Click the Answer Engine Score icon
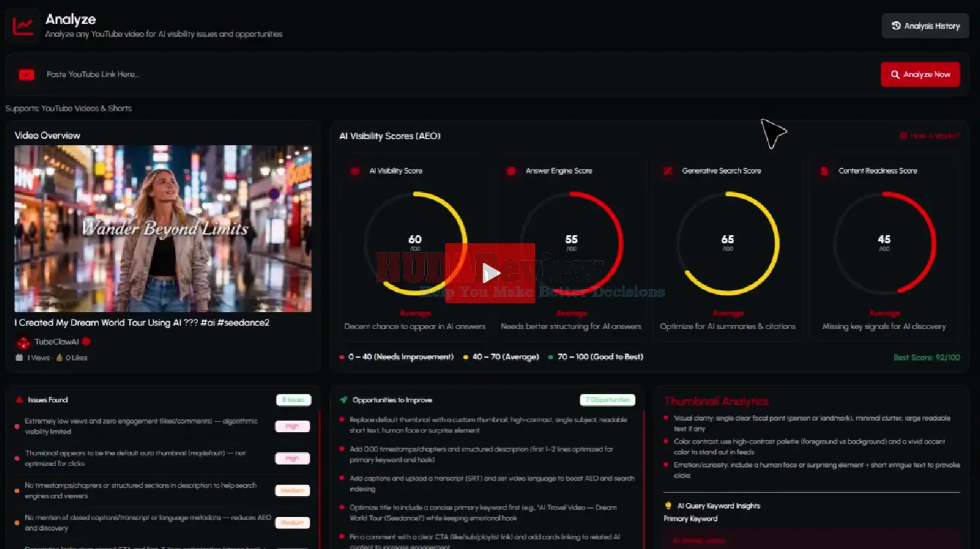The width and height of the screenshot is (980, 549). click(511, 171)
